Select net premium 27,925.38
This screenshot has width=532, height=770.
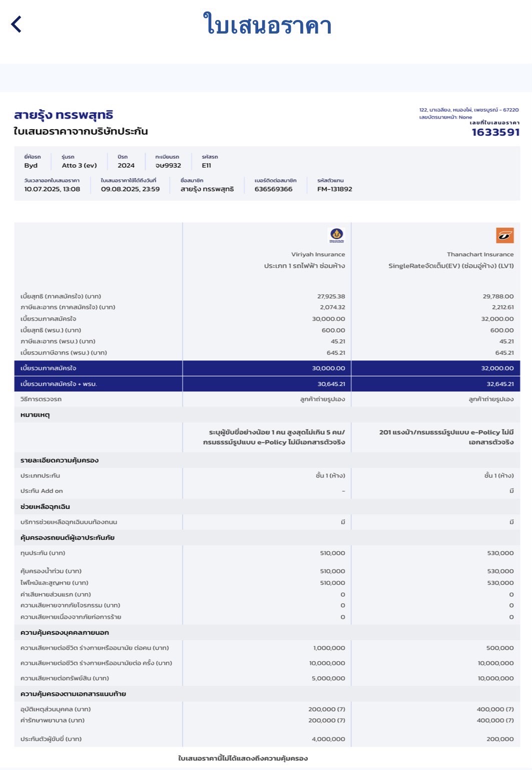click(331, 296)
